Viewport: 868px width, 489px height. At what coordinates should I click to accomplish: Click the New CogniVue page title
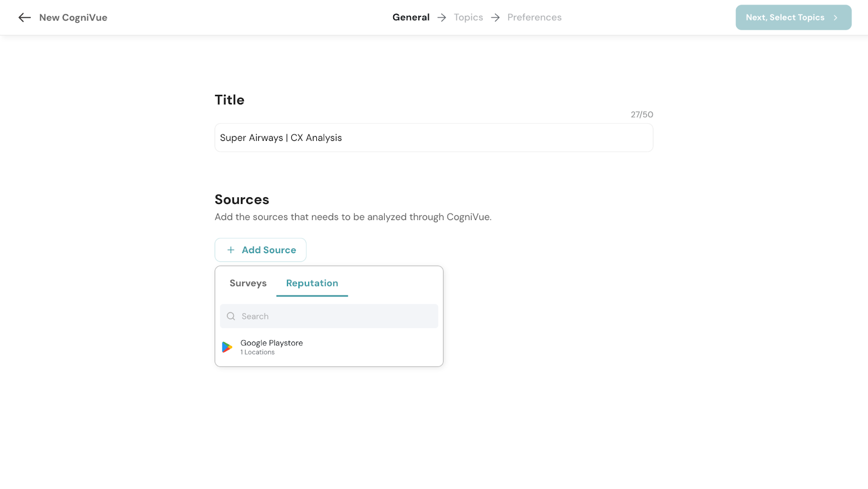tap(73, 17)
